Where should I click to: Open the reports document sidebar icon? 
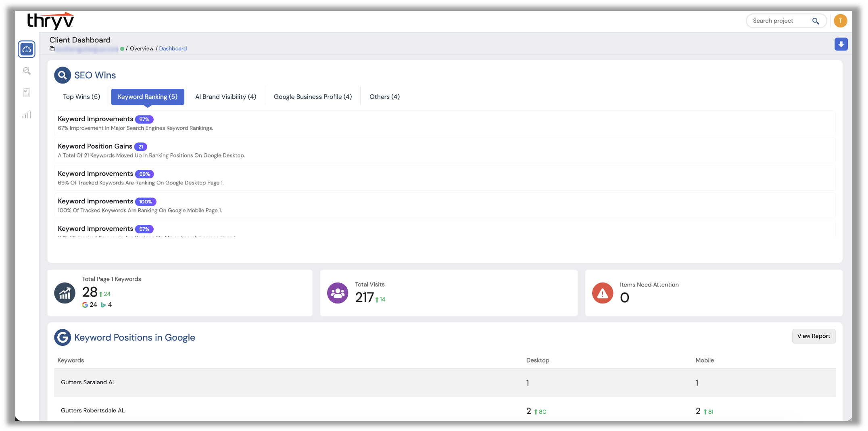[27, 93]
